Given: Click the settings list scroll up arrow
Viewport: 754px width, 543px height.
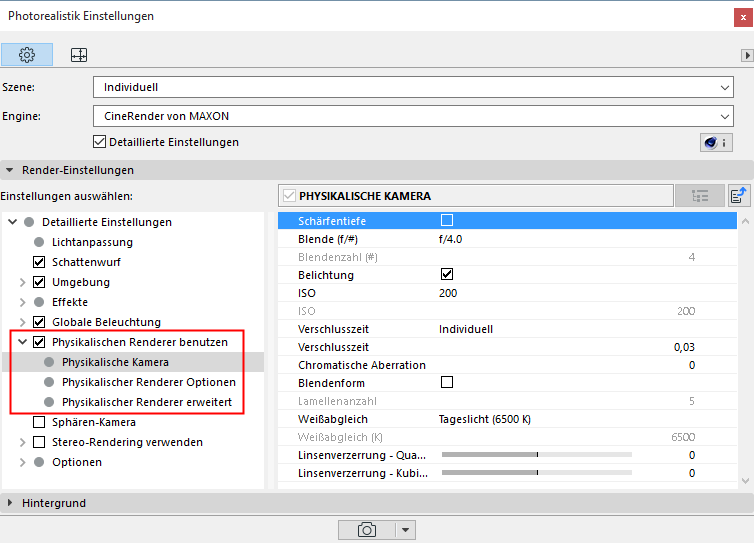Looking at the screenshot, I should point(745,221).
